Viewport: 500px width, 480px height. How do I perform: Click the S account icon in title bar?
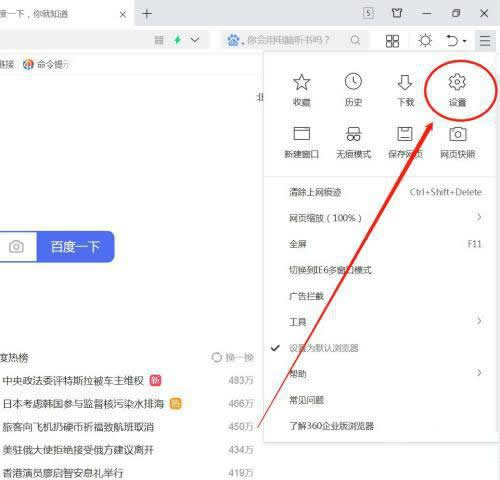coord(368,13)
